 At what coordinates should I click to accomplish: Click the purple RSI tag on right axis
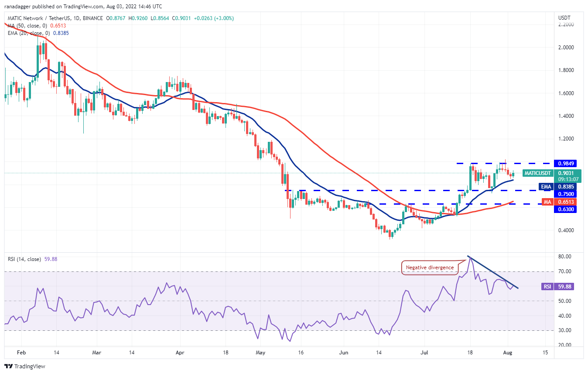547,287
